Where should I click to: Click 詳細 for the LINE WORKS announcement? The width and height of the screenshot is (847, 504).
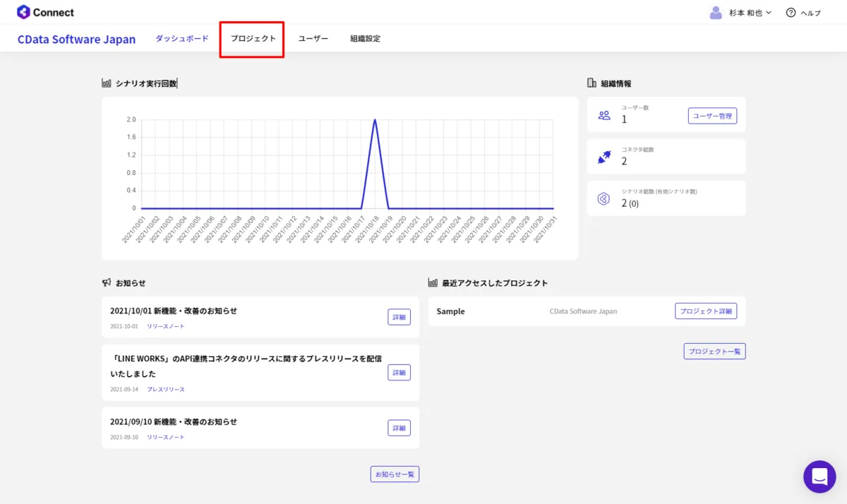[x=399, y=373]
